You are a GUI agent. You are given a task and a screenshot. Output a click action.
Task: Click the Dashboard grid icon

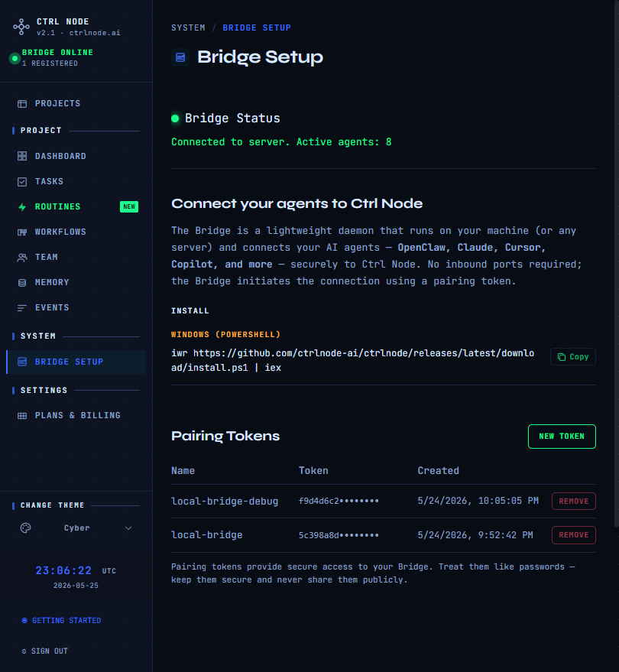(x=22, y=156)
